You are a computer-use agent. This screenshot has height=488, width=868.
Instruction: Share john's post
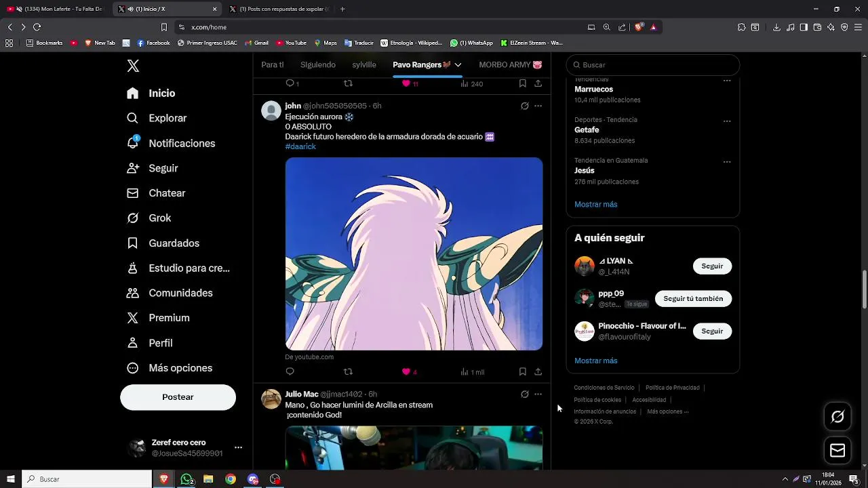[538, 371]
